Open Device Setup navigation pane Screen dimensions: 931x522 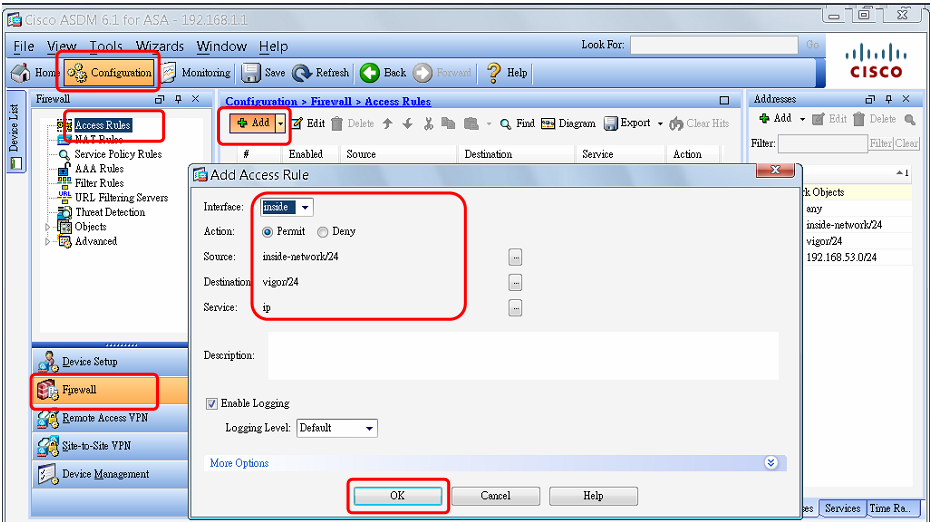(110, 362)
